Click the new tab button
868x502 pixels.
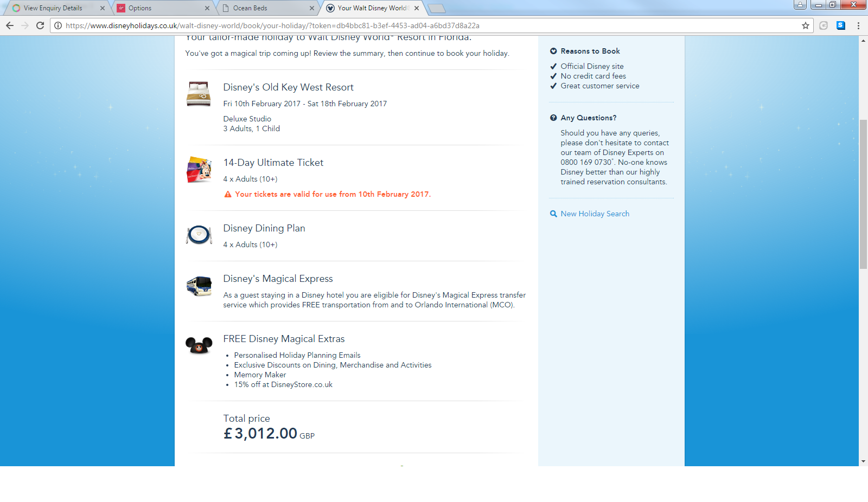[436, 8]
